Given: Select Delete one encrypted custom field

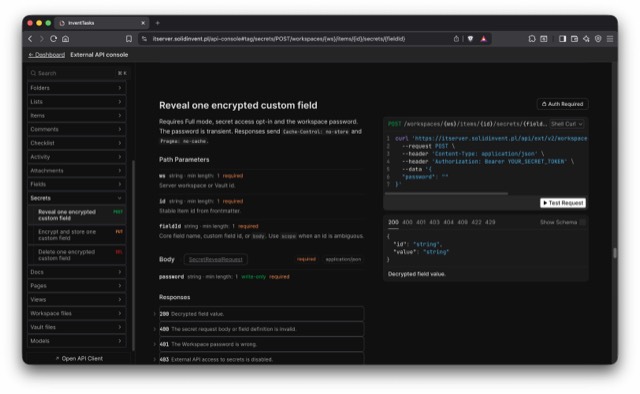Looking at the screenshot, I should [77, 255].
